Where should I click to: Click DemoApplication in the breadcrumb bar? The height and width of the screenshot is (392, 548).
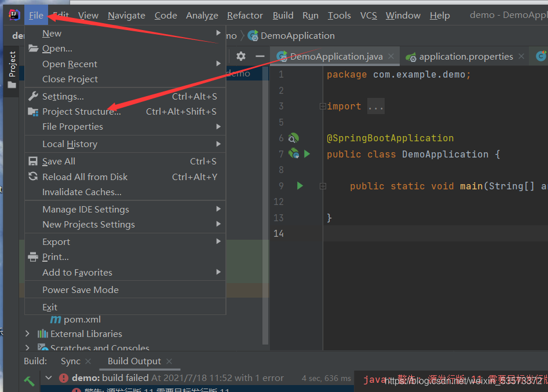coord(297,36)
